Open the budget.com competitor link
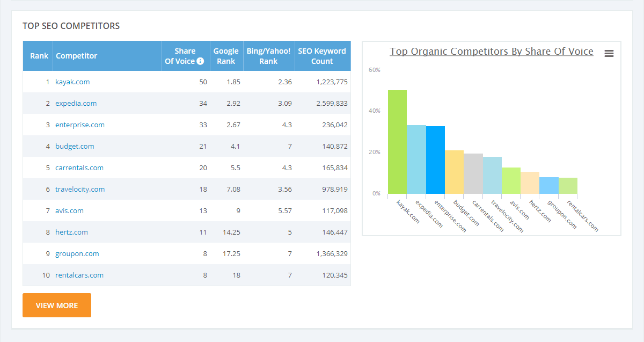 click(75, 147)
